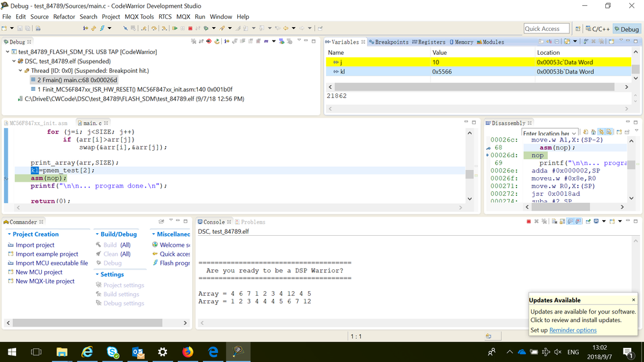
Task: Click the Display Selected Console monitor icon
Action: point(596,222)
